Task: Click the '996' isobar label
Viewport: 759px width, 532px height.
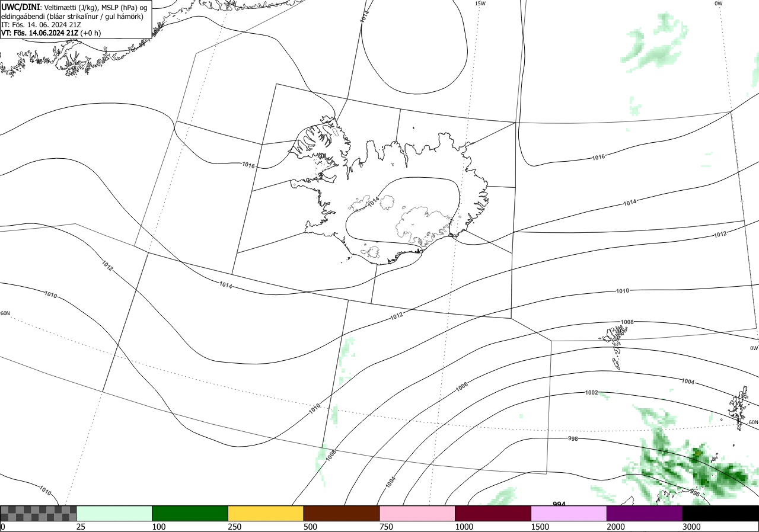Action: point(695,493)
